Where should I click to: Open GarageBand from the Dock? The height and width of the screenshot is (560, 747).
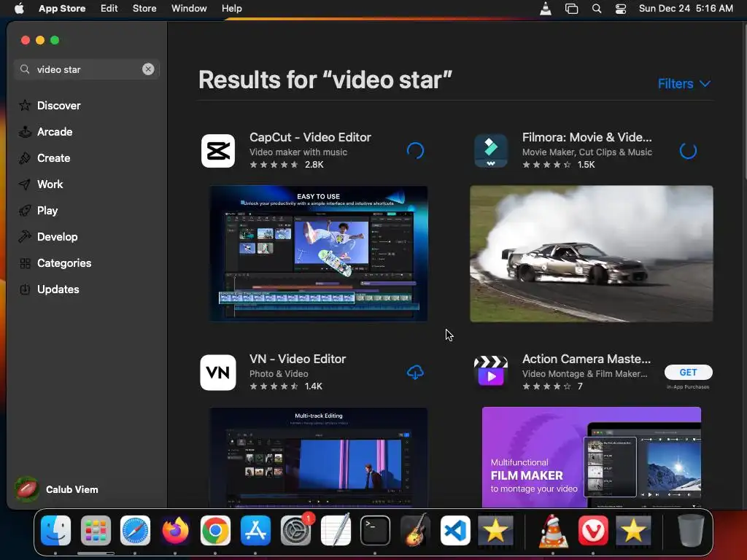pos(415,531)
